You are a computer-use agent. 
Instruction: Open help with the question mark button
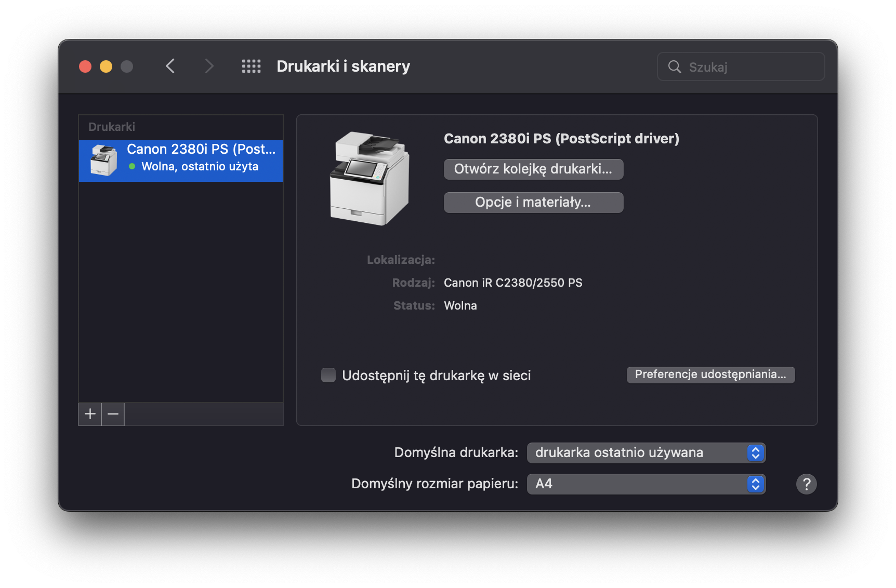click(806, 484)
